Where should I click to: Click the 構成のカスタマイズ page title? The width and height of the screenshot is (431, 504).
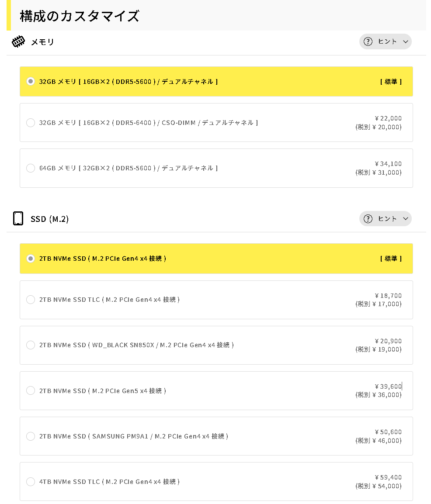click(x=80, y=16)
